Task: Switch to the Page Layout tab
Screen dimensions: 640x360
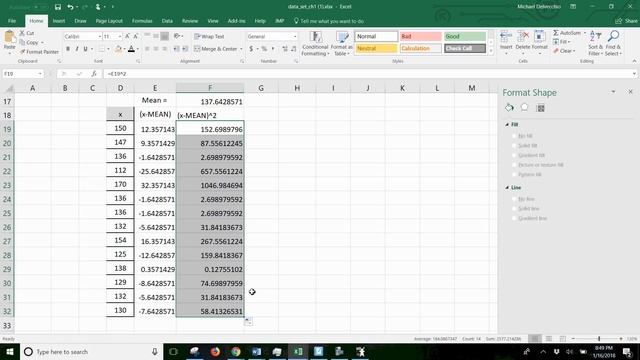Action: [109, 21]
